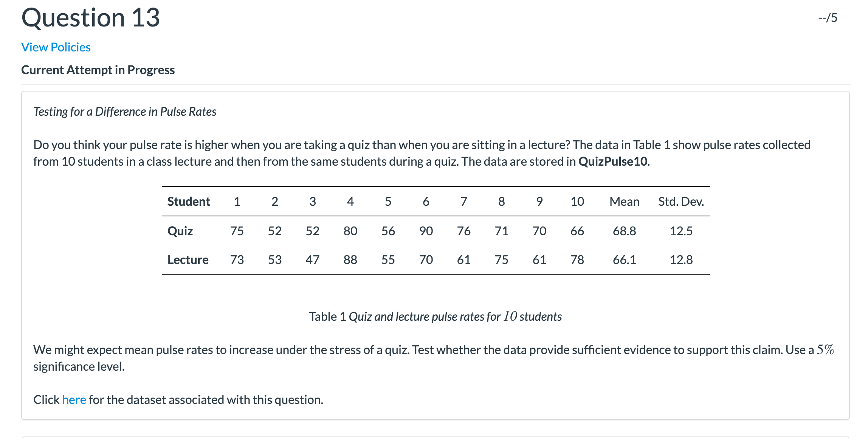Click the 'here' dataset link
This screenshot has height=438, width=868.
74,400
